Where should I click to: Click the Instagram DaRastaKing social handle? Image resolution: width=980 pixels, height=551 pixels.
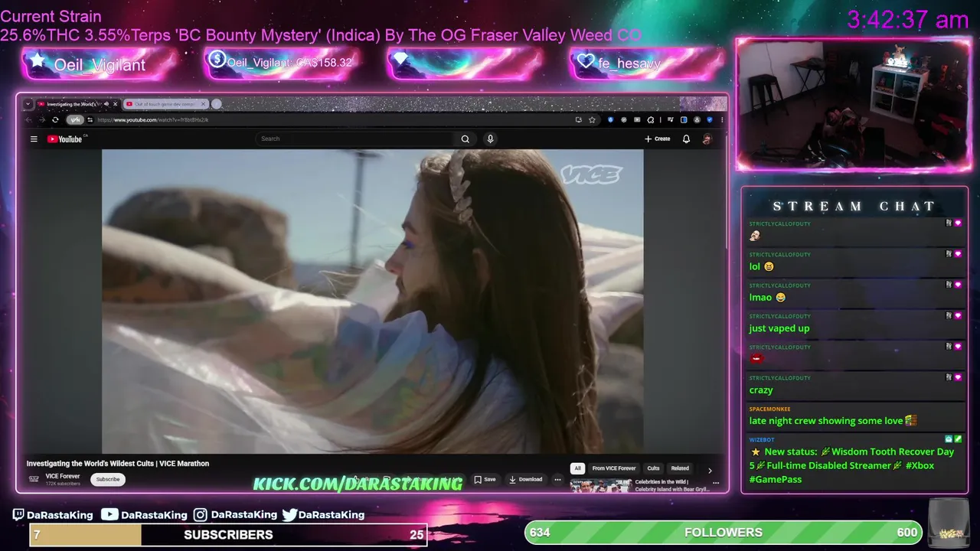pos(235,515)
